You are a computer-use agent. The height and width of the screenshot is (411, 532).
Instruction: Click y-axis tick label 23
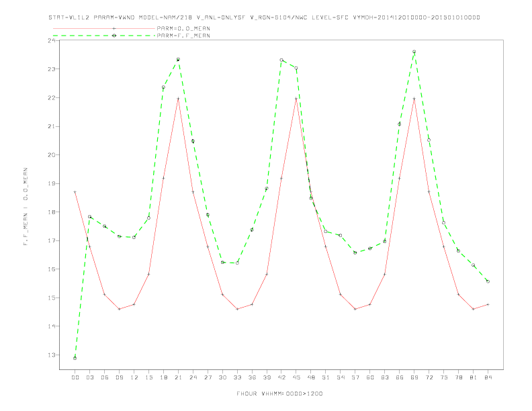52,69
